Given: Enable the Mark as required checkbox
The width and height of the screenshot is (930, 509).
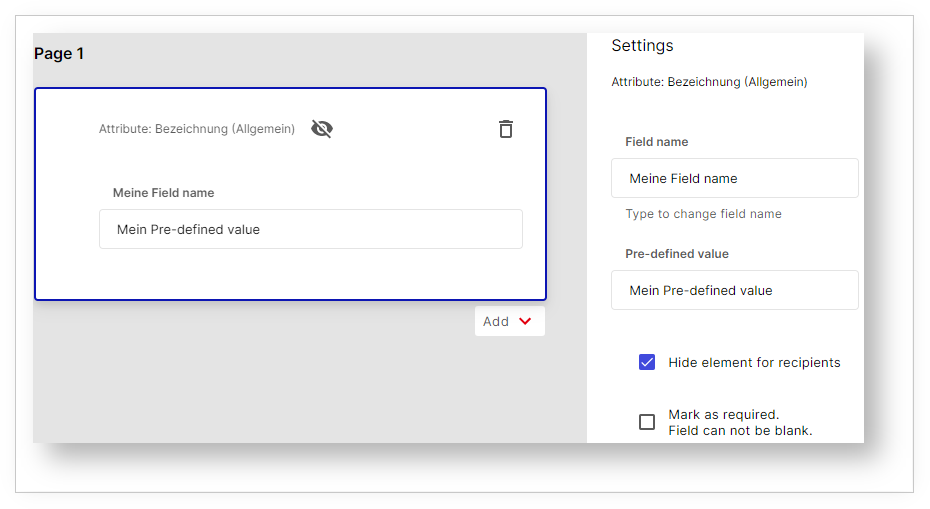Looking at the screenshot, I should coord(647,422).
